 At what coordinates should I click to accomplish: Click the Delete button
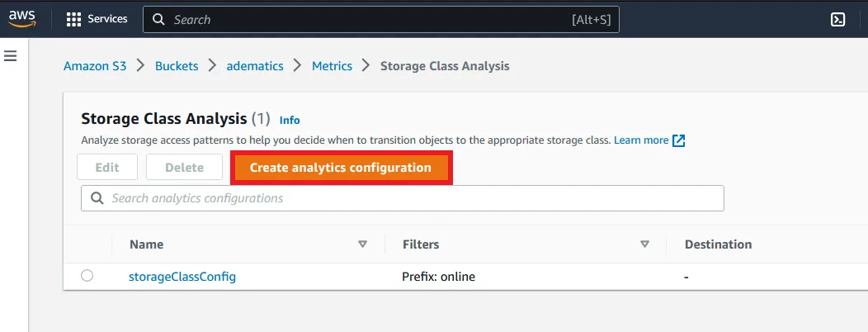[184, 168]
